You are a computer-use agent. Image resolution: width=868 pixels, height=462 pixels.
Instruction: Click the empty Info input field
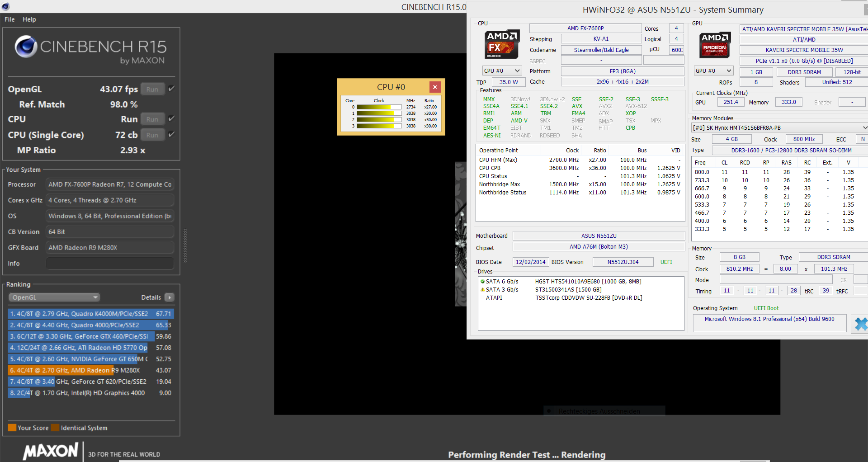coord(110,263)
